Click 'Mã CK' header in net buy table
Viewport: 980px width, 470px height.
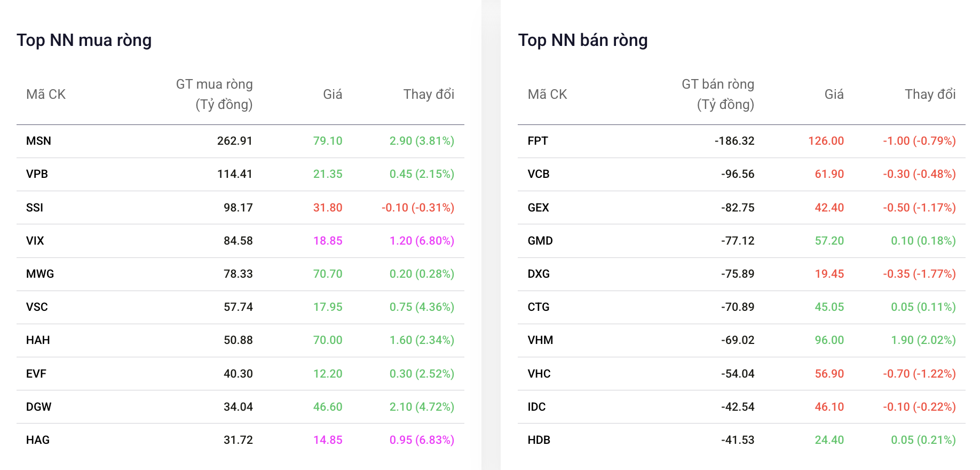pos(46,95)
